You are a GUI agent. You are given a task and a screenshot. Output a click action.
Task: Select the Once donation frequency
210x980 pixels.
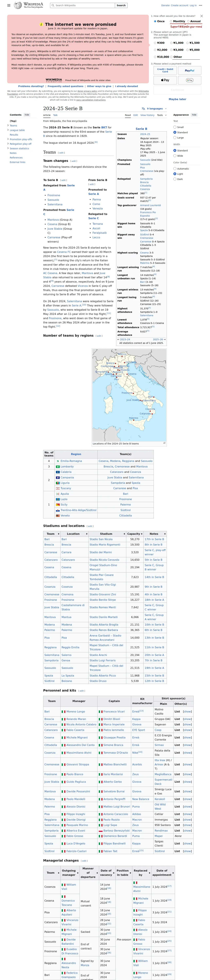tap(155, 21)
